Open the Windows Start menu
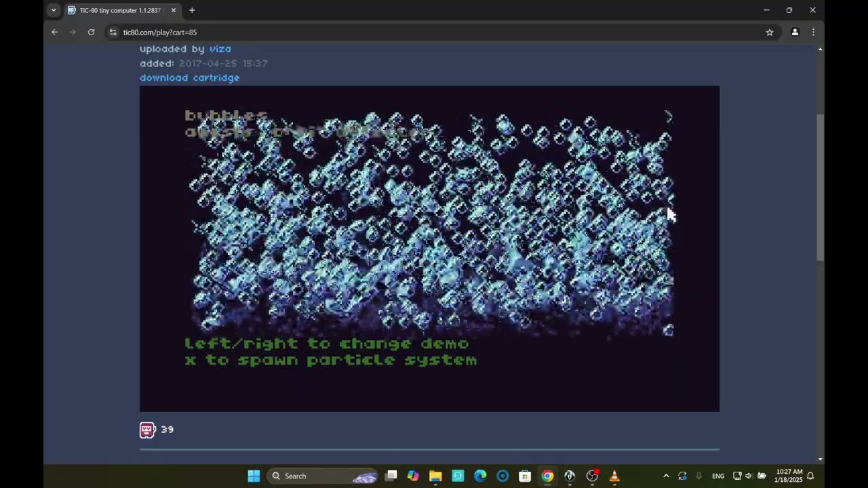 254,476
